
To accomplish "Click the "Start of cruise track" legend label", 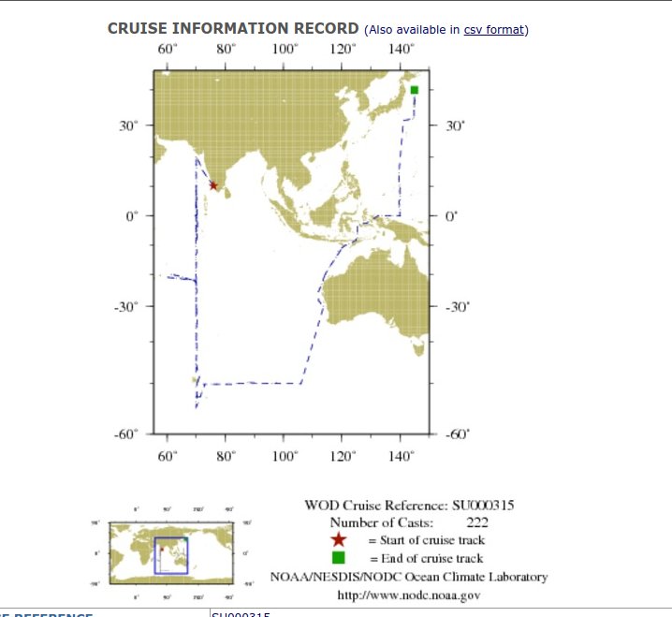I will [x=426, y=540].
